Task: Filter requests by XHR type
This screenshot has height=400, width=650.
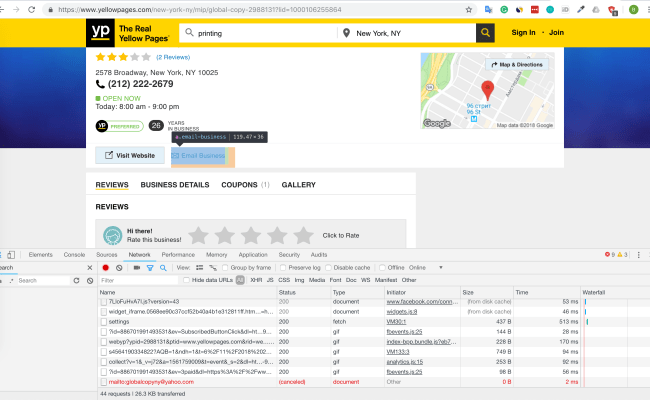Action: click(256, 280)
